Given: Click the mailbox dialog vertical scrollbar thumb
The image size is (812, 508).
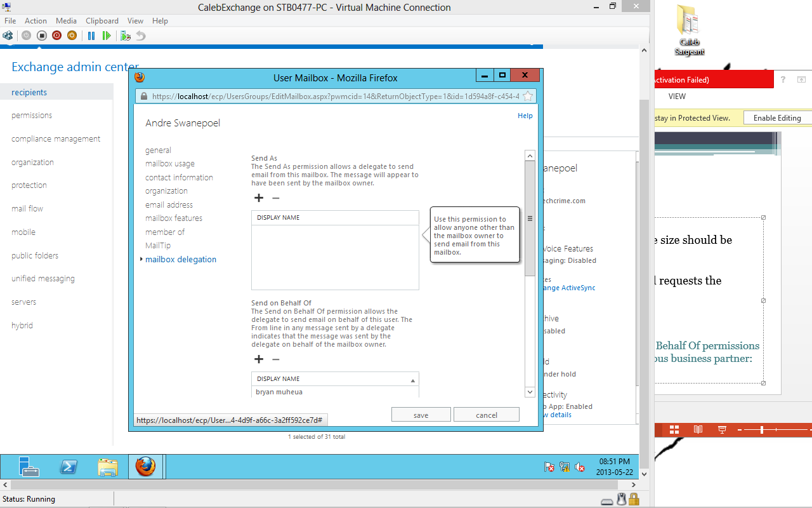Looking at the screenshot, I should 530,218.
